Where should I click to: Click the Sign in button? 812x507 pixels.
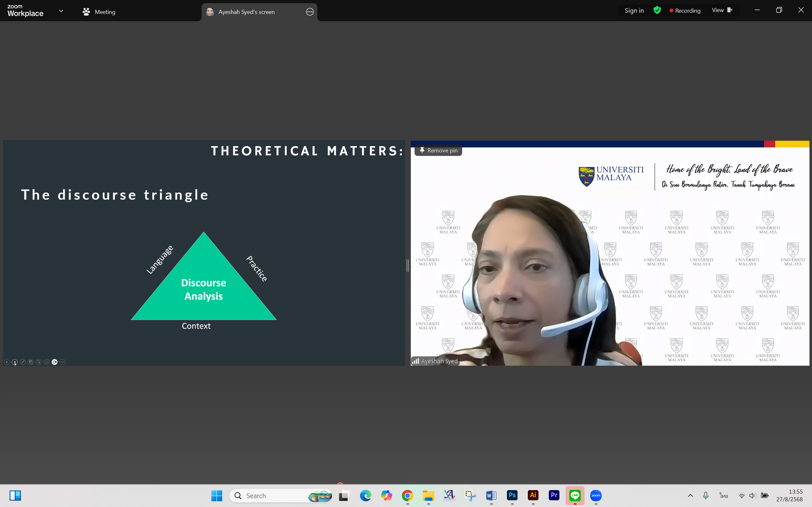click(634, 10)
